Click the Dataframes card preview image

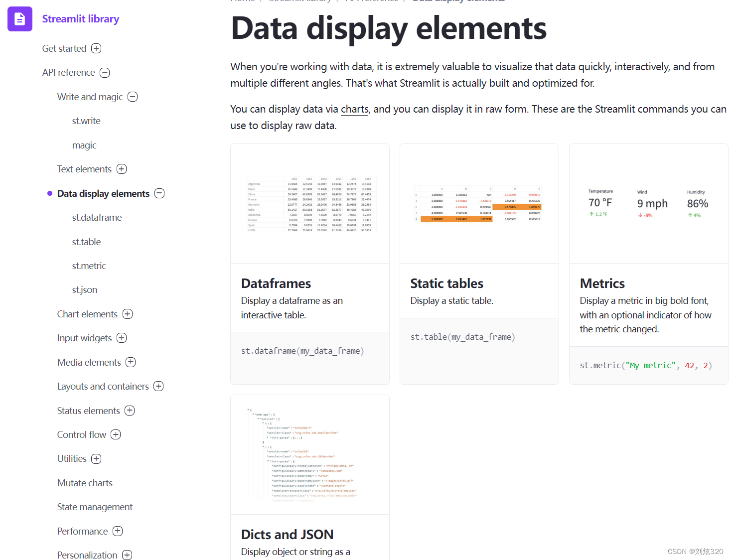[x=310, y=204]
